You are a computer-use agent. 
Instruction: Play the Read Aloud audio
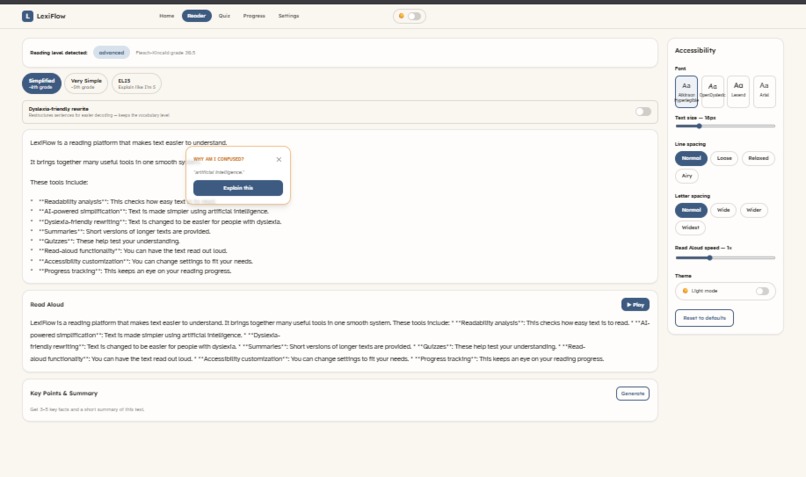[635, 305]
